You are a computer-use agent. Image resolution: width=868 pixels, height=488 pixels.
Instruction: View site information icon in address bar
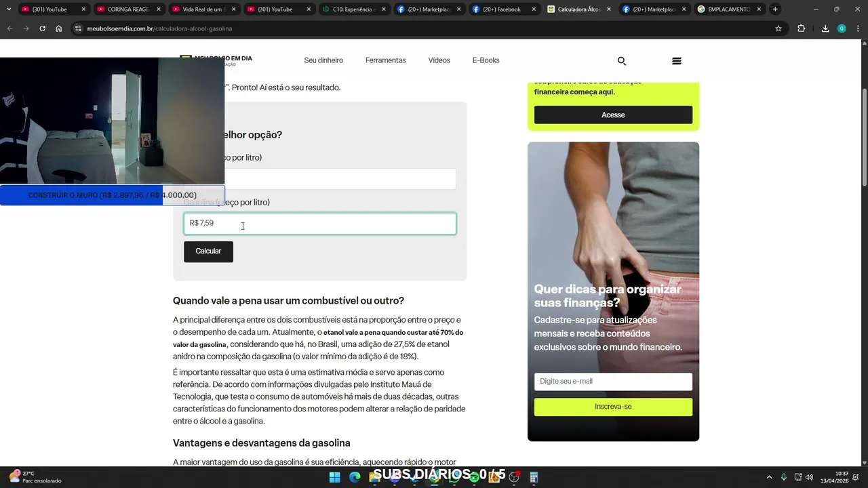[x=78, y=28]
